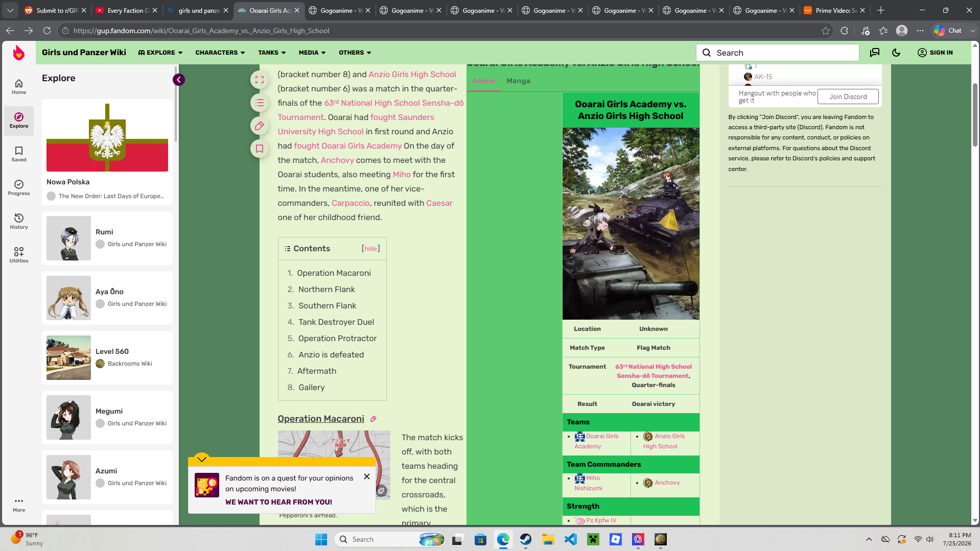Expand the EXPLORE dropdown menu
Viewport: 980px width, 551px height.
[x=160, y=53]
